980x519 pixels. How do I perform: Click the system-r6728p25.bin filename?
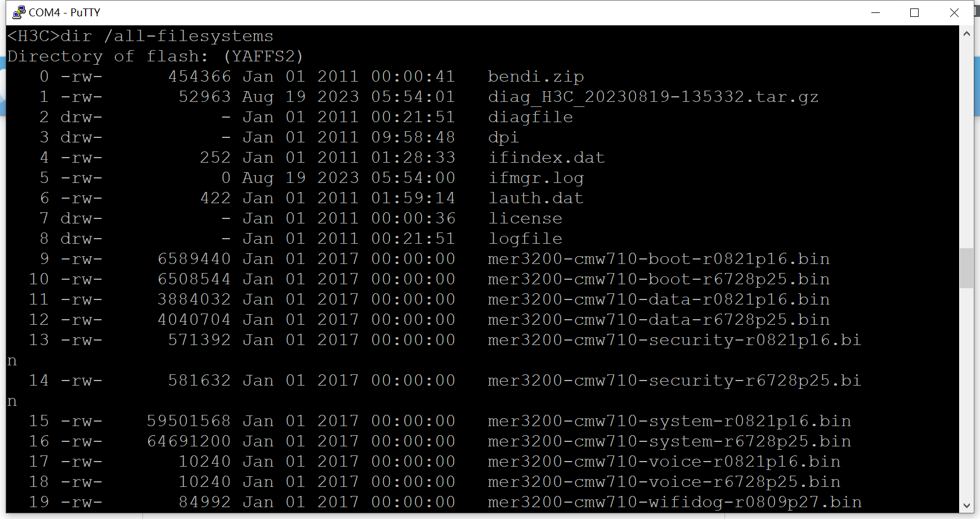click(x=669, y=441)
